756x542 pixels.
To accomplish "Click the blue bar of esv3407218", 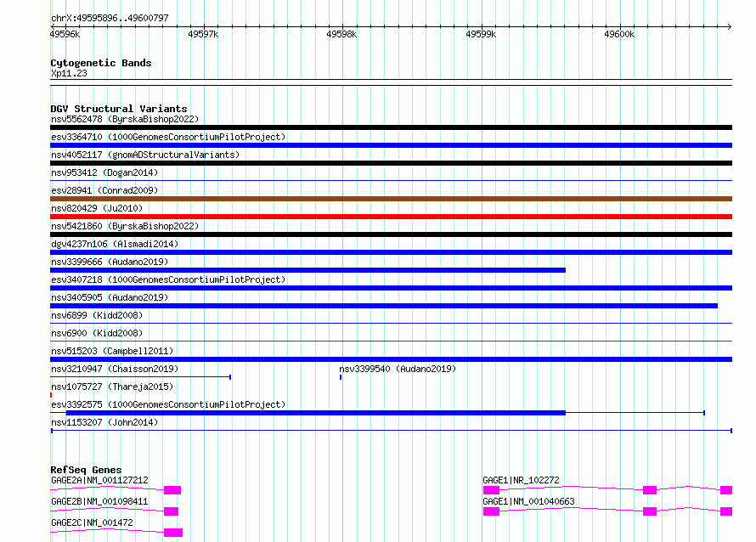I will tap(391, 288).
